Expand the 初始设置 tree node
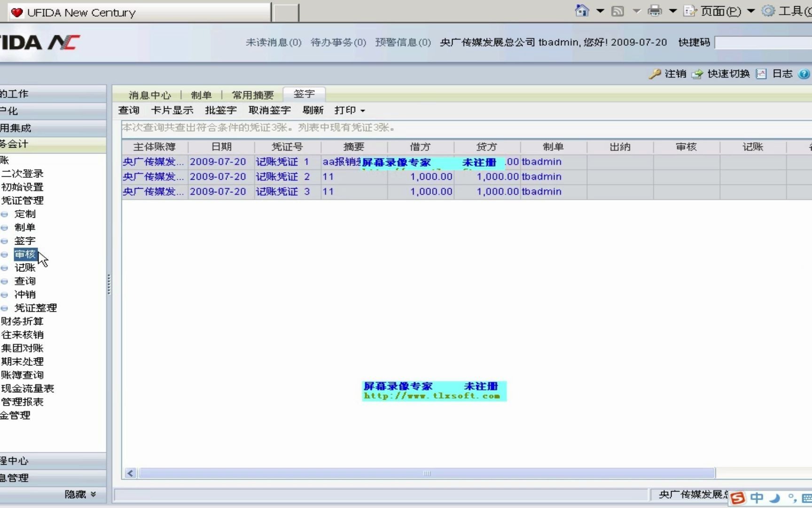The image size is (812, 508). [22, 187]
